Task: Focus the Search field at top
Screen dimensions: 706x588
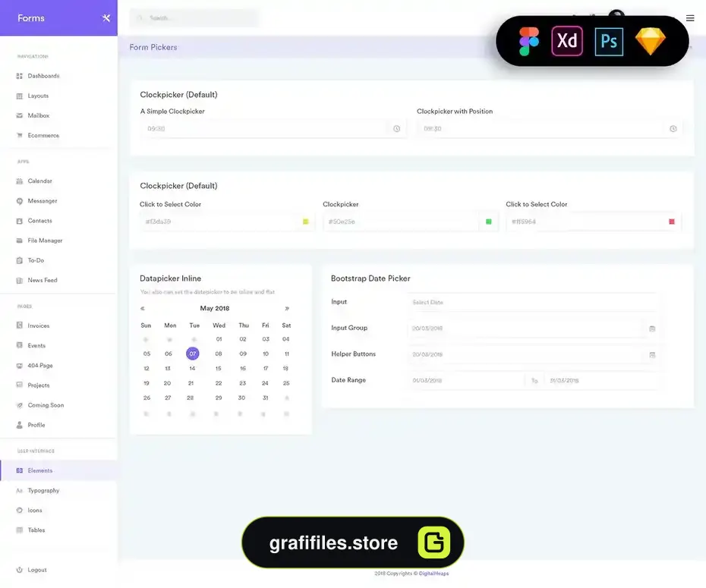Action: (194, 18)
